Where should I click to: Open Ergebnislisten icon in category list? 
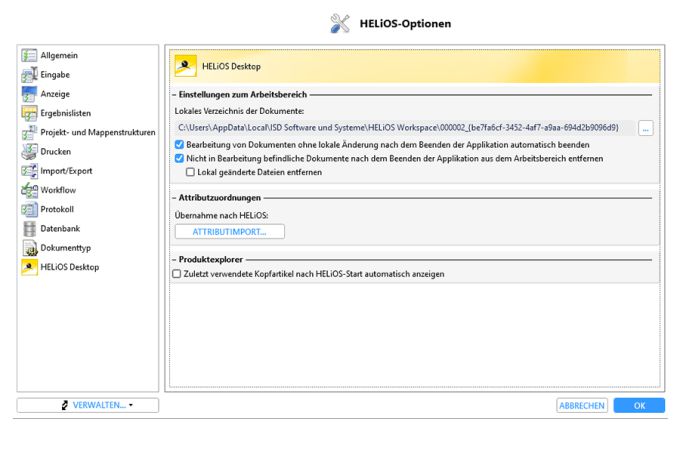(29, 113)
